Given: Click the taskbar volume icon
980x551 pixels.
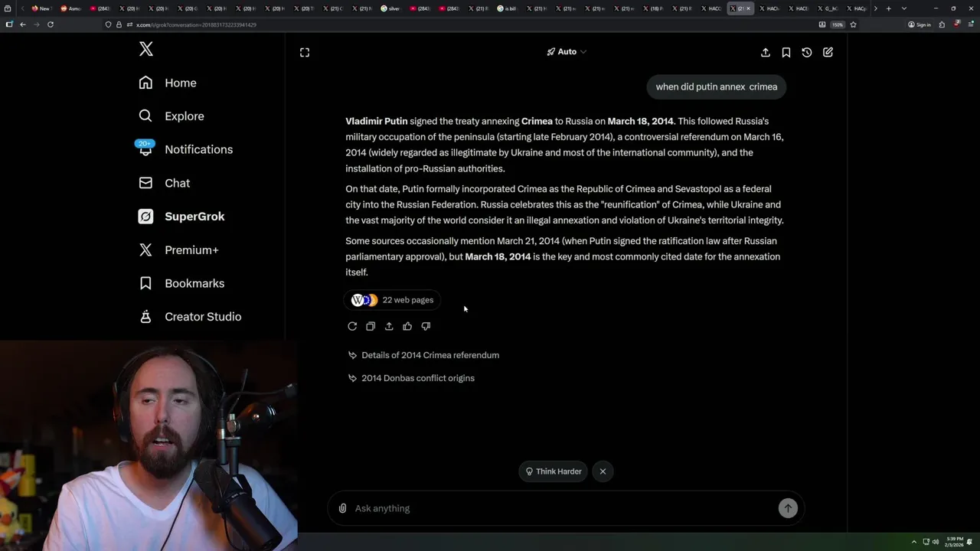Looking at the screenshot, I should pyautogui.click(x=936, y=542).
